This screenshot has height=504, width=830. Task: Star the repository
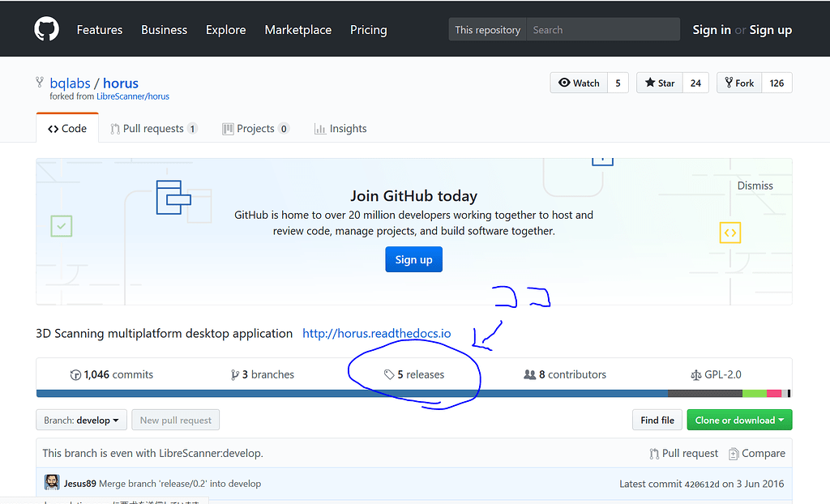point(660,83)
